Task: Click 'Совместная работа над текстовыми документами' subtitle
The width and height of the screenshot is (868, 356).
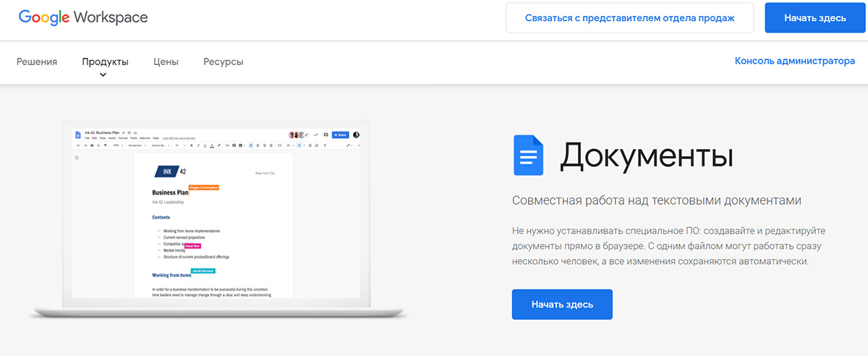Action: (657, 200)
